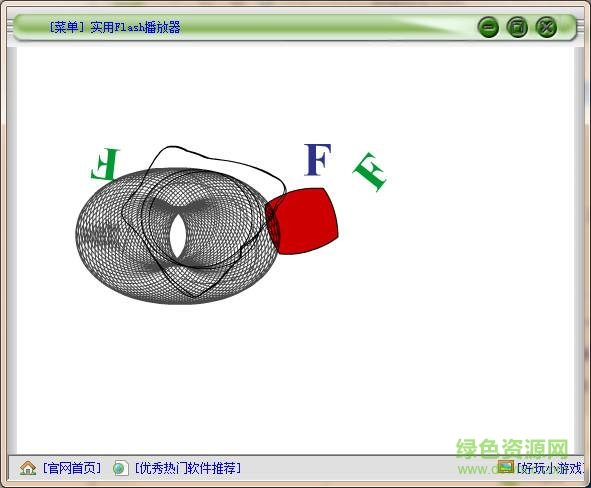Viewport: 591px width, 488px height.
Task: Click the blue letter F
Action: [x=318, y=160]
